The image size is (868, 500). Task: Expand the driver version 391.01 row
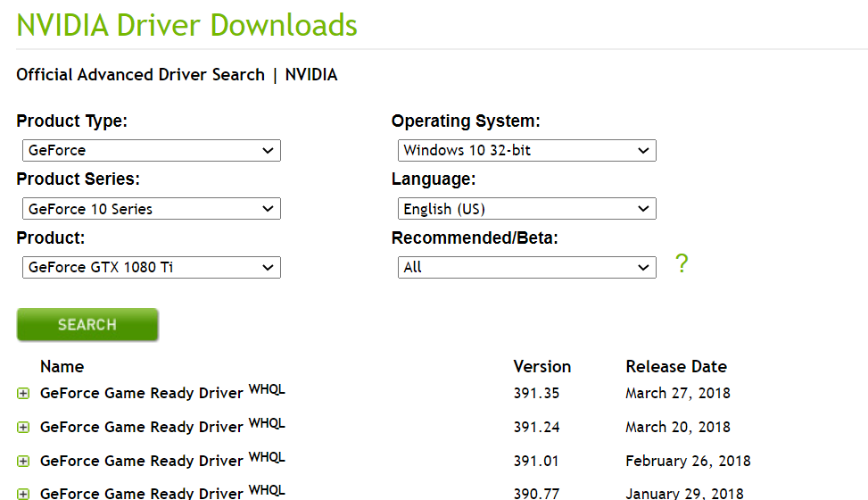23,462
